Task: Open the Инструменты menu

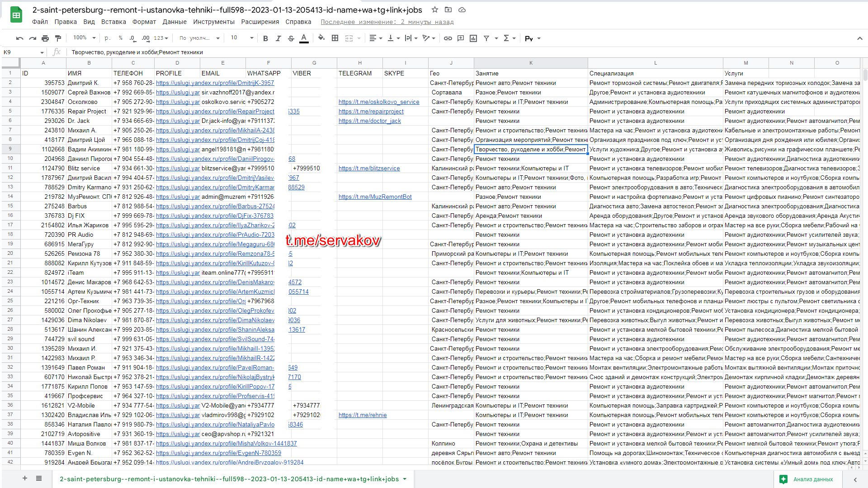Action: click(x=214, y=22)
